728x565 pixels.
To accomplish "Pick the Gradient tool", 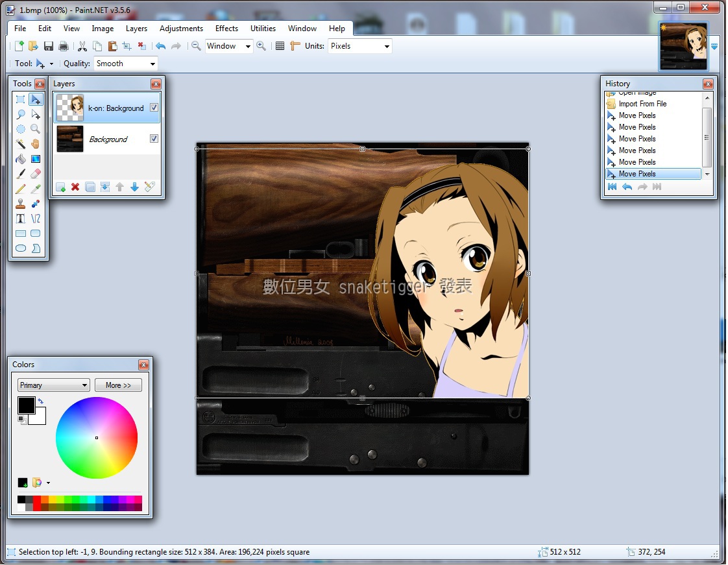I will point(35,159).
